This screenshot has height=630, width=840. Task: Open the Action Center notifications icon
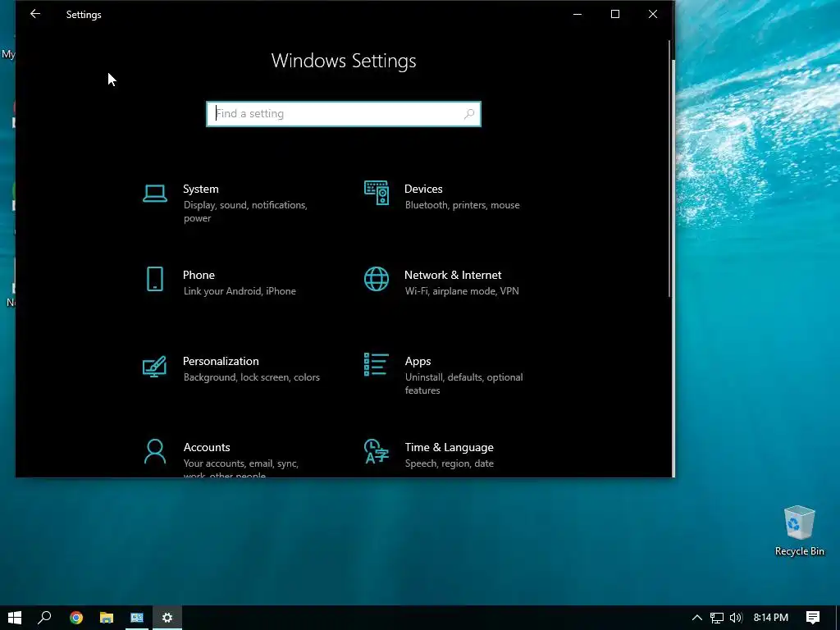point(813,618)
